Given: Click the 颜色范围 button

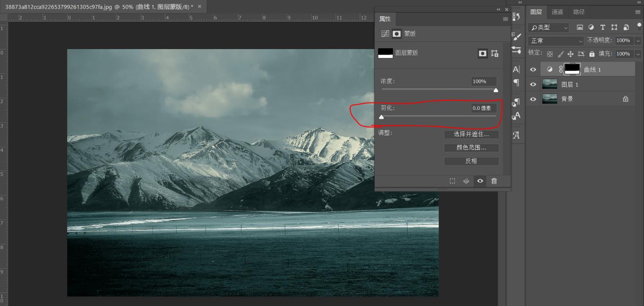Looking at the screenshot, I should (472, 148).
